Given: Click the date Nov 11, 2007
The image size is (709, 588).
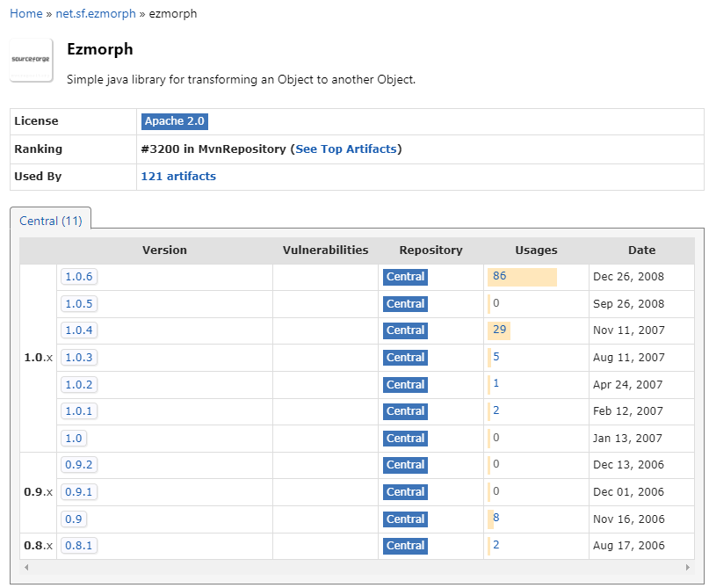Looking at the screenshot, I should click(x=629, y=330).
